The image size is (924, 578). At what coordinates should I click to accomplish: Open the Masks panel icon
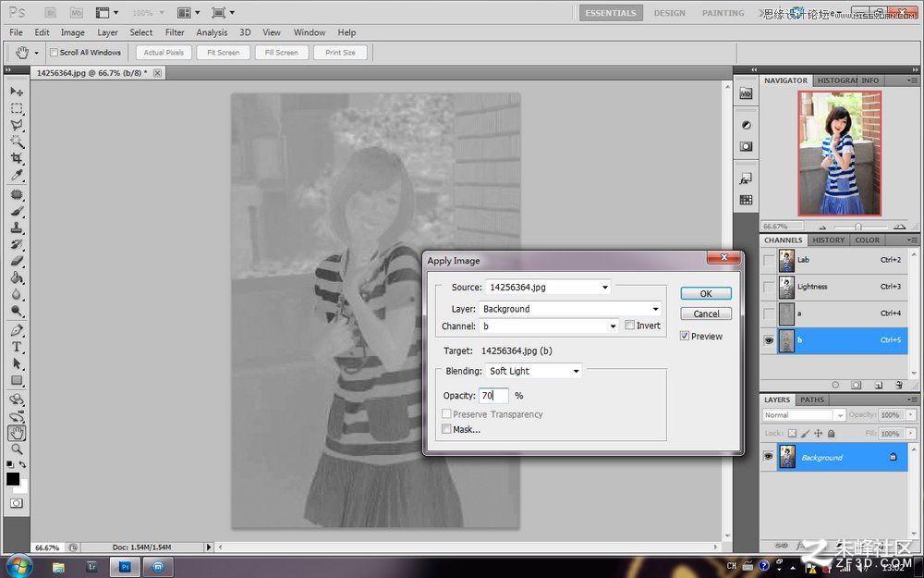pyautogui.click(x=746, y=146)
